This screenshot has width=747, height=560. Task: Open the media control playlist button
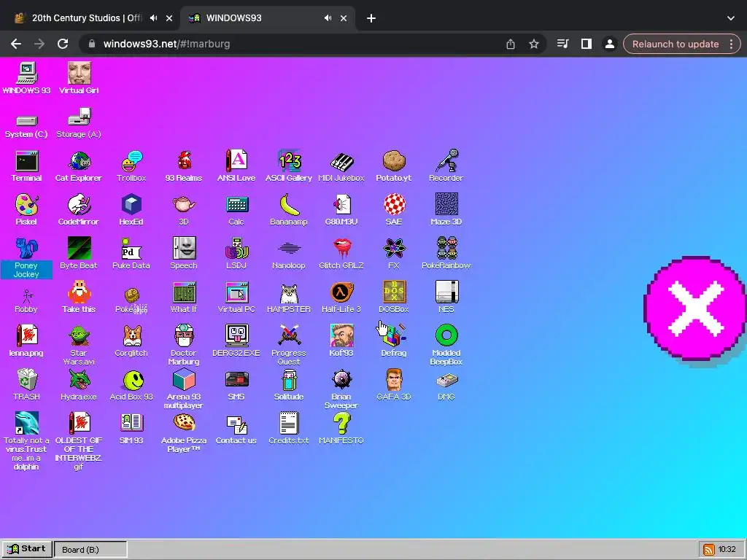[x=562, y=44]
